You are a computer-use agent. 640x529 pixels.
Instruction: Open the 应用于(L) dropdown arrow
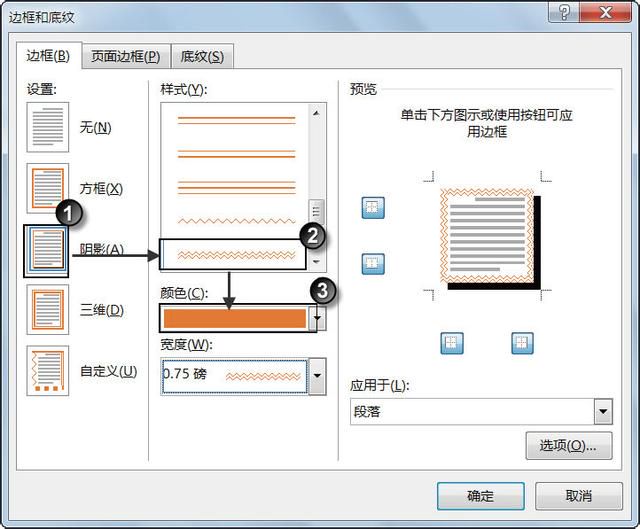[x=603, y=411]
